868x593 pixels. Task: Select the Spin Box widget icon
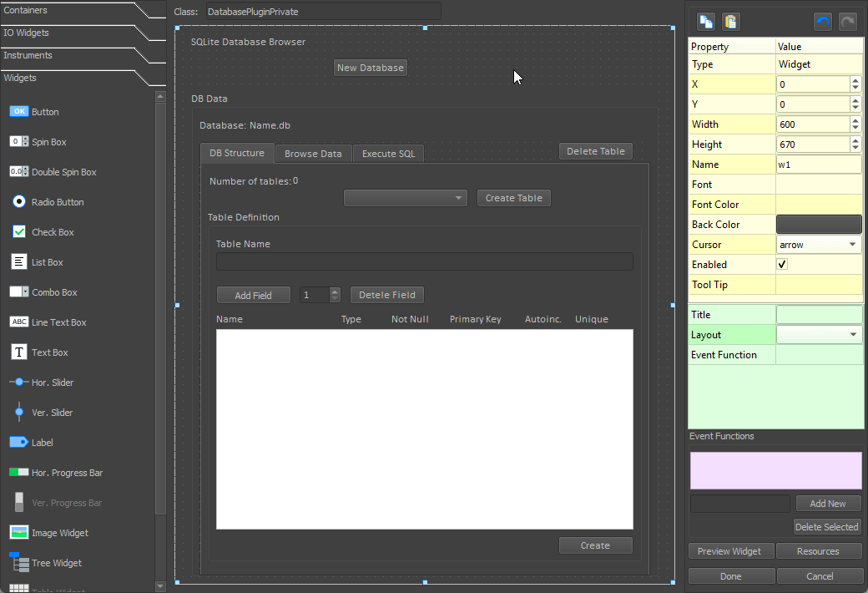pyautogui.click(x=19, y=142)
